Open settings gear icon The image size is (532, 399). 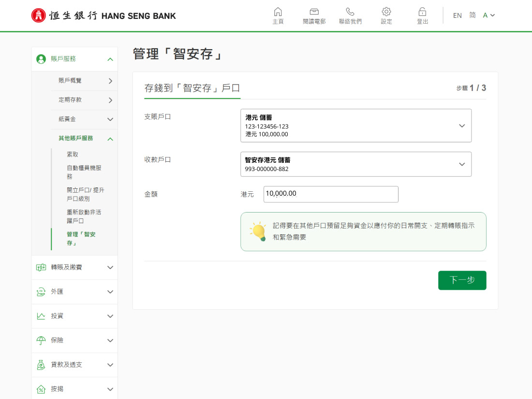(386, 12)
